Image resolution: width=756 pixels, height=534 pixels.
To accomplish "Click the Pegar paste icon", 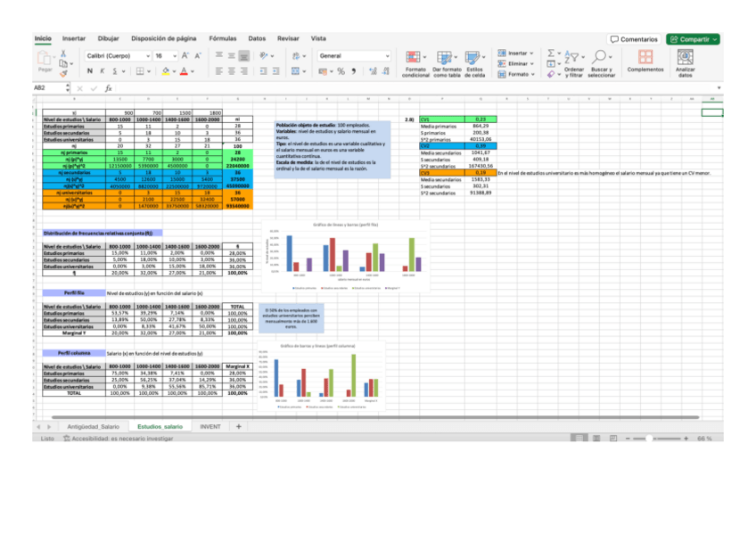I will [x=45, y=62].
